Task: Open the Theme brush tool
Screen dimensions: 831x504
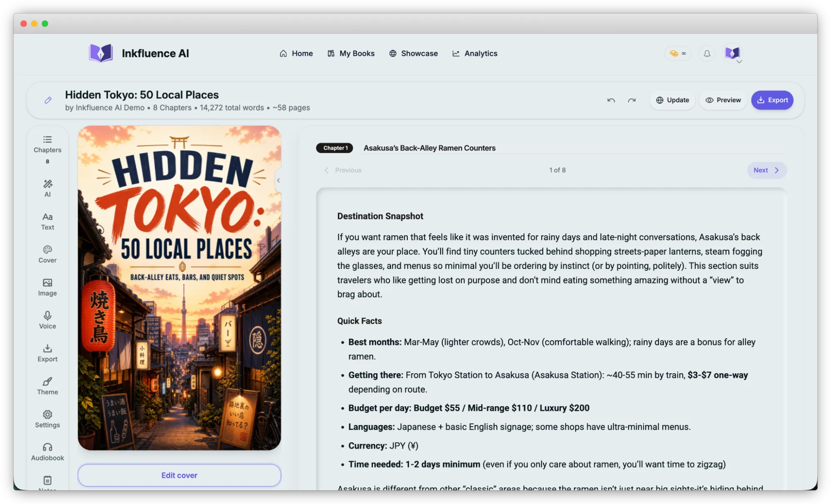Action: click(x=47, y=386)
